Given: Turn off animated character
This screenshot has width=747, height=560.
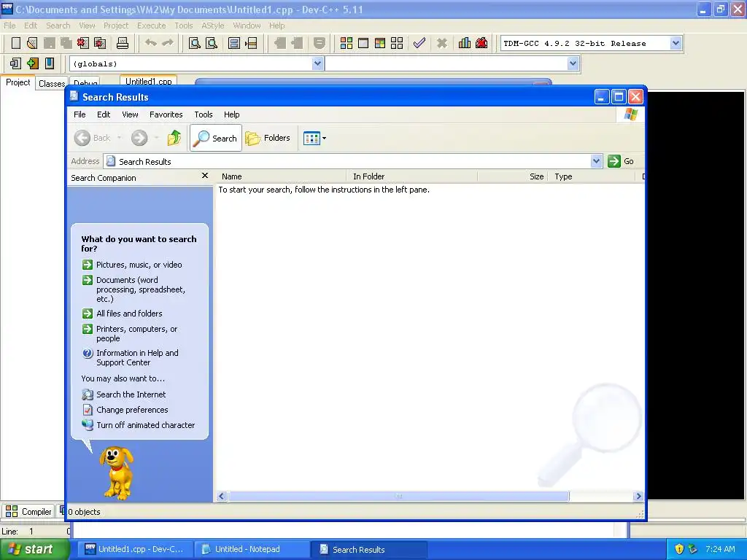Looking at the screenshot, I should 145,425.
